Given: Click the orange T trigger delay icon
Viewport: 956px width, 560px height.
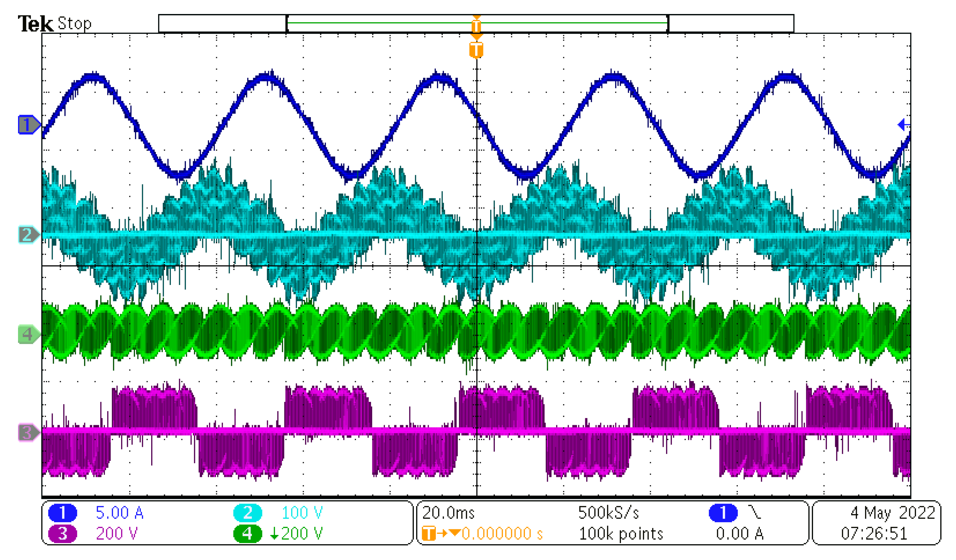Looking at the screenshot, I should click(429, 533).
